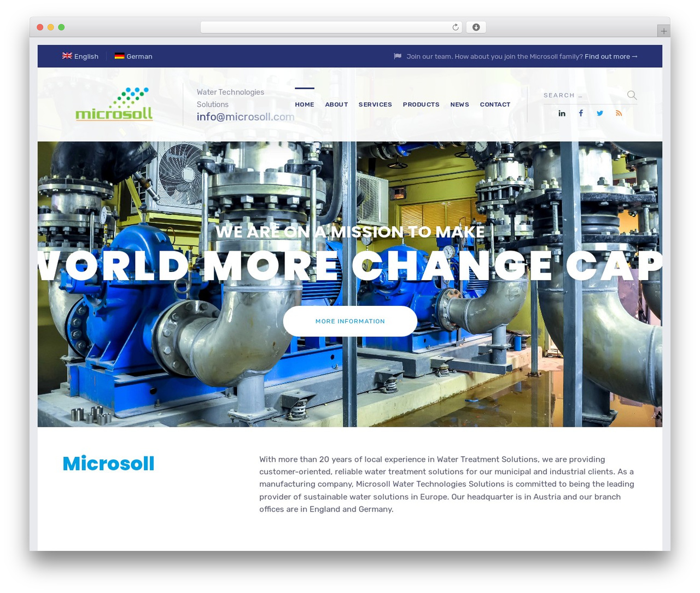This screenshot has width=700, height=593.
Task: Close the browser window with red button
Action: [40, 27]
